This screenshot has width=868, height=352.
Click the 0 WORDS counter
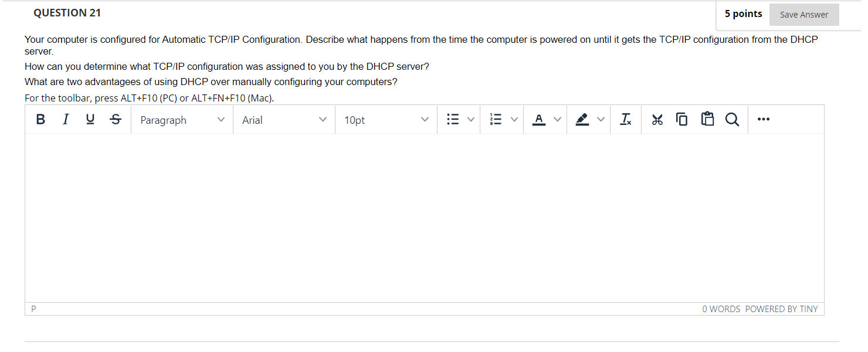tap(721, 309)
